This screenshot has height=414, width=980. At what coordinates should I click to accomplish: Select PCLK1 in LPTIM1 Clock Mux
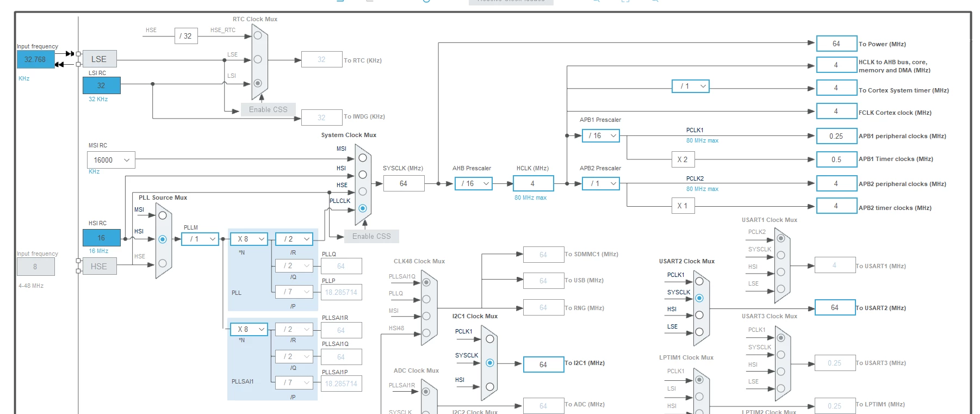[699, 380]
